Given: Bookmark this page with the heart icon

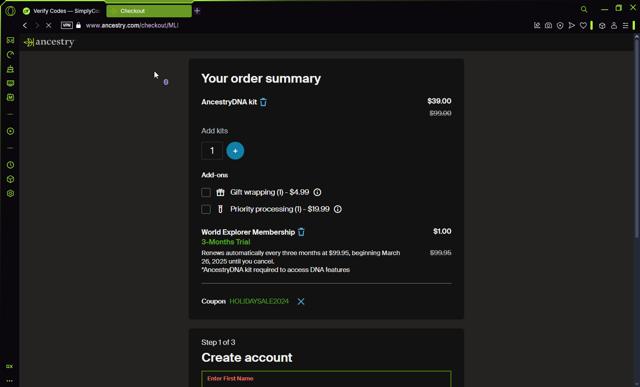Looking at the screenshot, I should pyautogui.click(x=583, y=25).
